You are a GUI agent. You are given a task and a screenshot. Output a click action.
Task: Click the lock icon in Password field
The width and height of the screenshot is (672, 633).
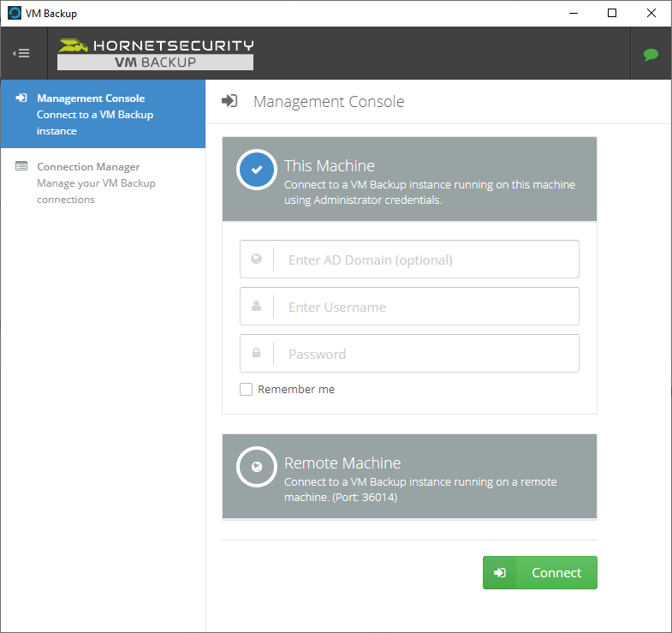click(256, 353)
